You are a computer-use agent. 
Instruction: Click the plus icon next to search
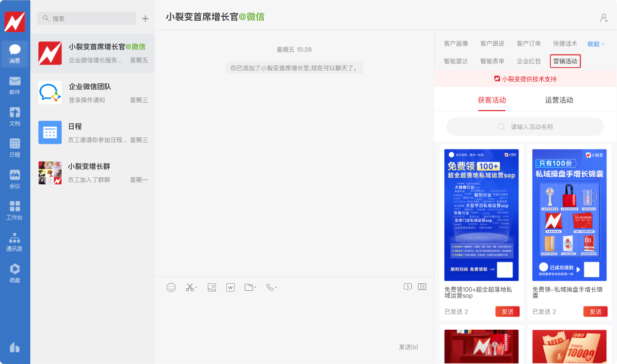[x=146, y=19]
